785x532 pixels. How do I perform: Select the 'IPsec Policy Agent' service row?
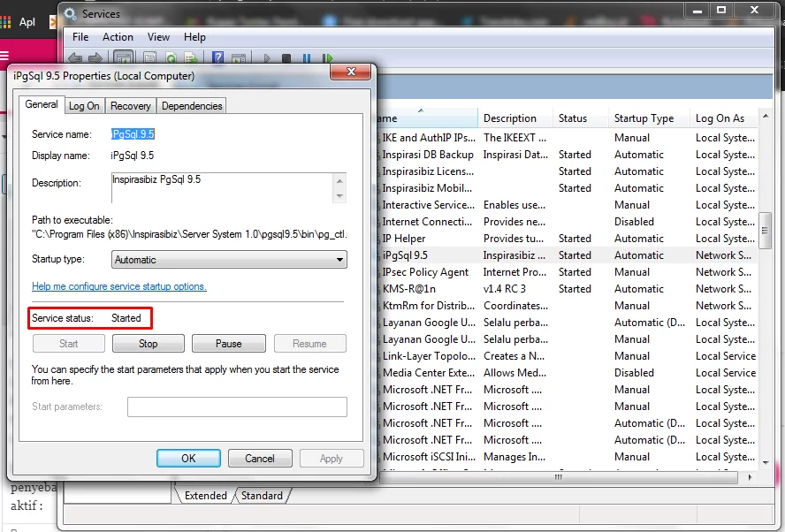pos(568,272)
